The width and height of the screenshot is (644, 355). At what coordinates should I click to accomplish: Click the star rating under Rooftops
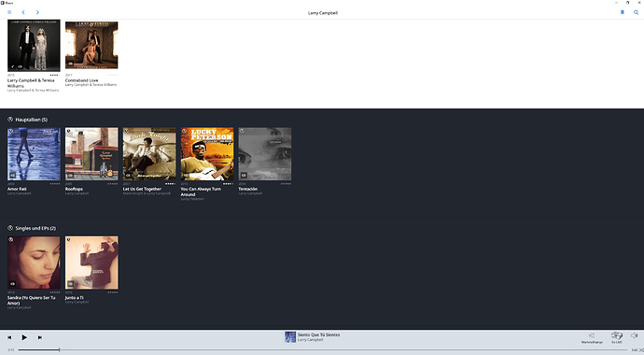tap(113, 184)
